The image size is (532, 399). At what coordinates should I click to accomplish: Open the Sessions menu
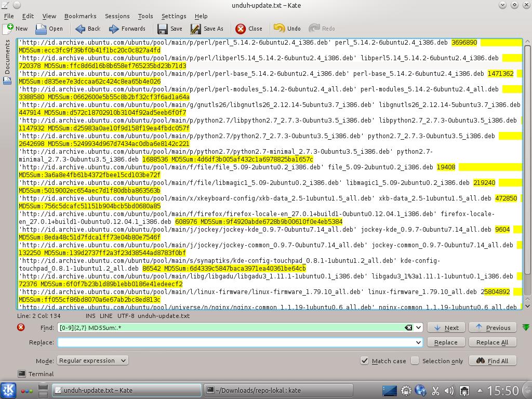tap(117, 16)
